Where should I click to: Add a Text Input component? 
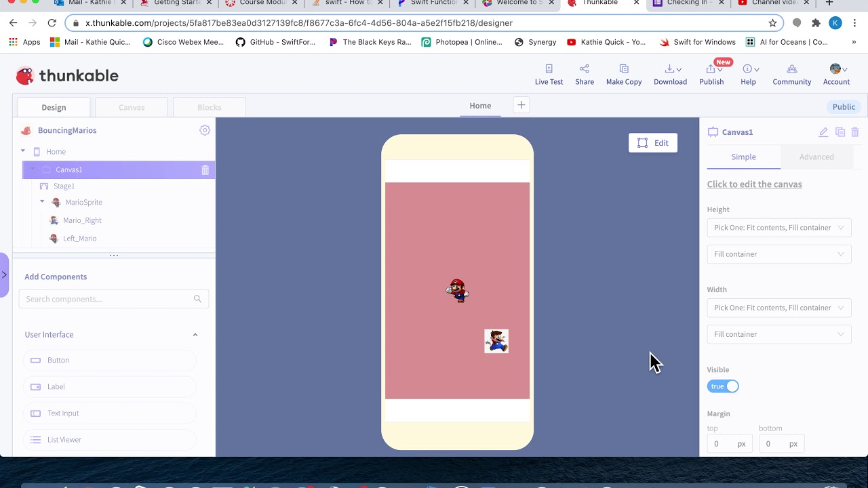coord(110,413)
